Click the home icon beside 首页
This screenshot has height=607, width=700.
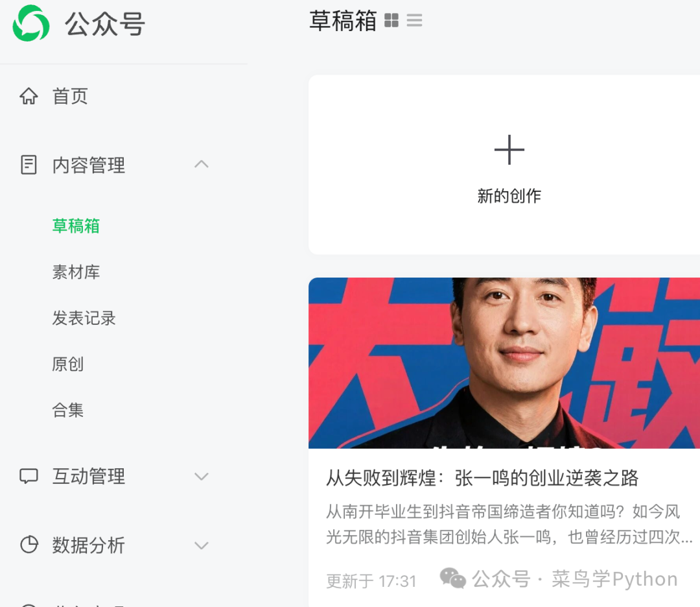29,96
